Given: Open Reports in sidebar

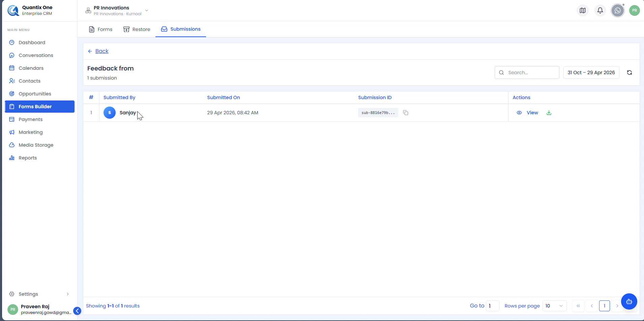Looking at the screenshot, I should (x=40, y=158).
